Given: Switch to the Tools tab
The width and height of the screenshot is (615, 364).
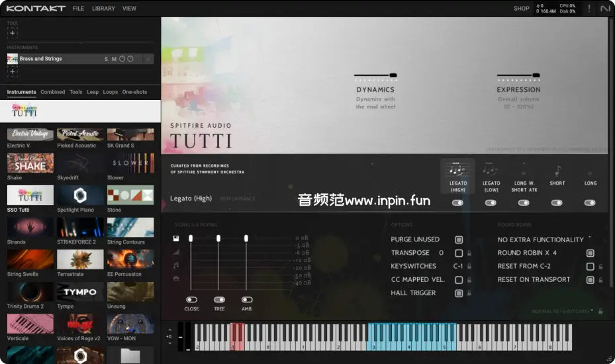Looking at the screenshot, I should [x=75, y=92].
